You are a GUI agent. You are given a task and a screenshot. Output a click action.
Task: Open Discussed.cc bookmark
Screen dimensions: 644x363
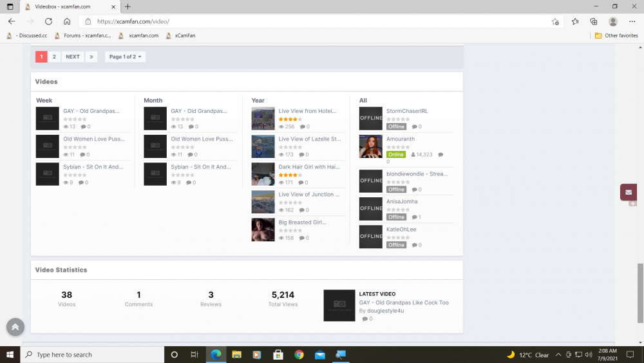[x=27, y=35]
